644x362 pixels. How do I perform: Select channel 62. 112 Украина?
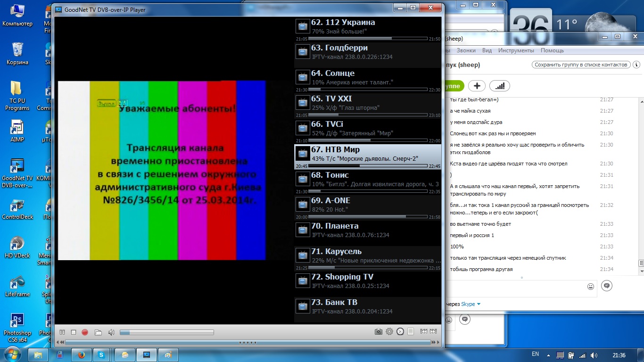(x=368, y=29)
